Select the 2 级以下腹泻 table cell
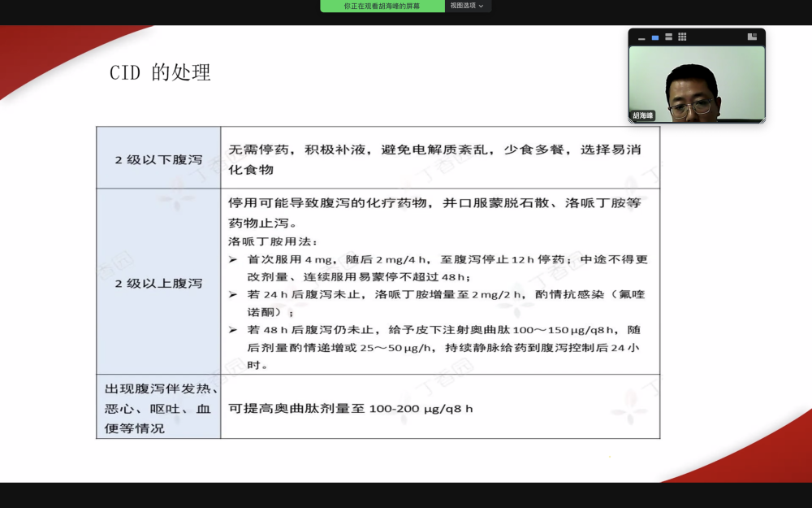 click(158, 159)
